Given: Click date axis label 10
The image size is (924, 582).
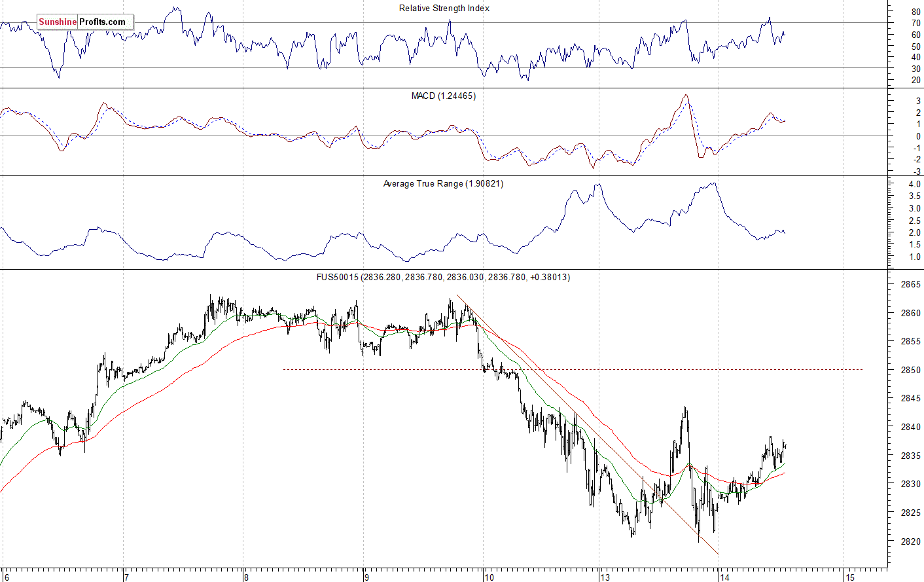Looking at the screenshot, I should (x=489, y=577).
